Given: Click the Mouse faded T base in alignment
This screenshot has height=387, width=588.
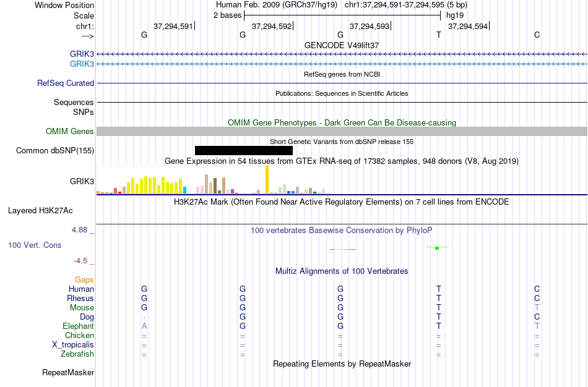Looking at the screenshot, I should [x=537, y=308].
